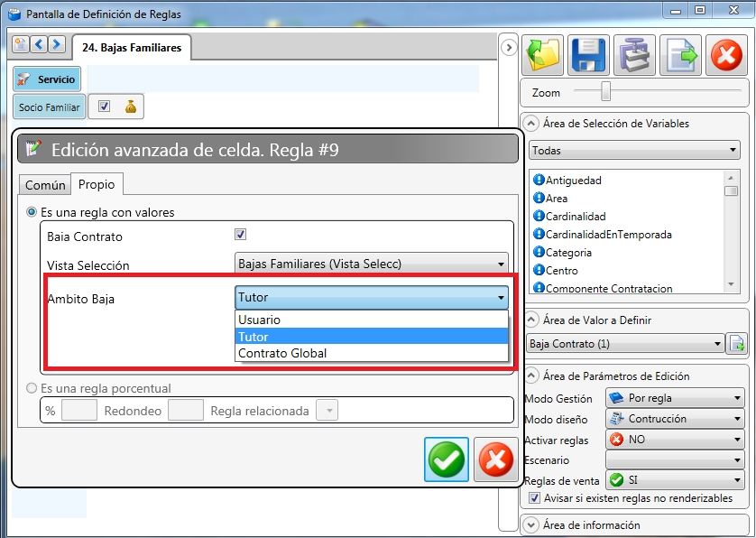Image resolution: width=756 pixels, height=538 pixels.
Task: Open the Escenario dropdown
Action: click(675, 459)
